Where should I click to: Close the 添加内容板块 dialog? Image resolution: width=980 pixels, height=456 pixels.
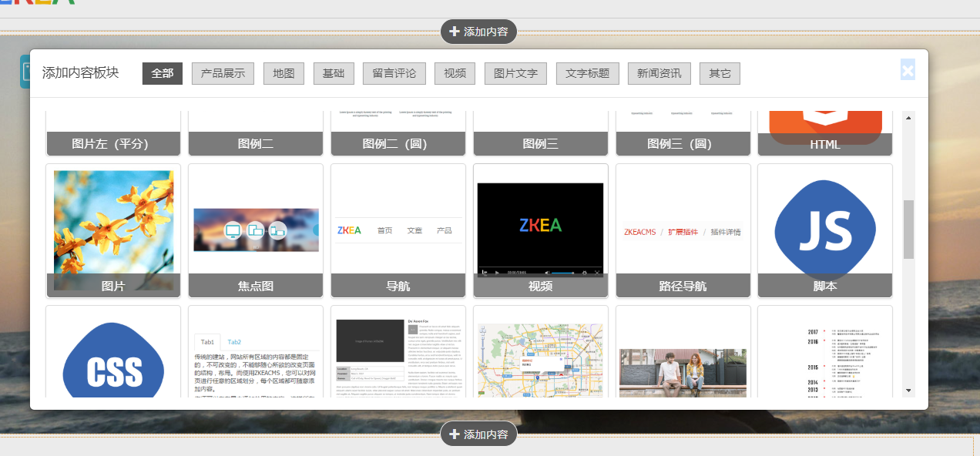pos(908,70)
